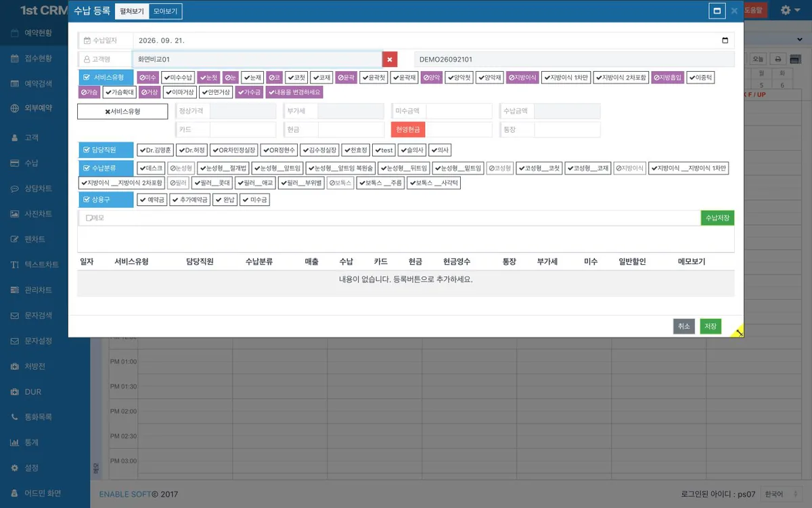
Task: Toggle the 미수수납 service type
Action: [x=178, y=78]
